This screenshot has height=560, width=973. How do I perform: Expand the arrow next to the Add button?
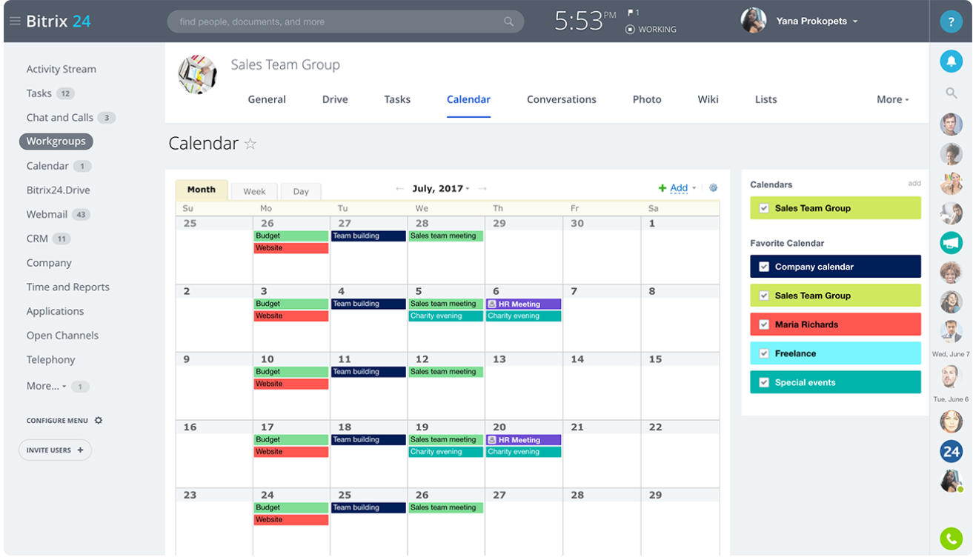693,188
